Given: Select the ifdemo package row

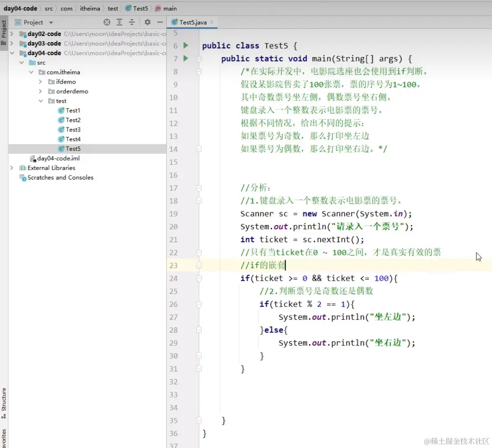Looking at the screenshot, I should tap(87, 82).
